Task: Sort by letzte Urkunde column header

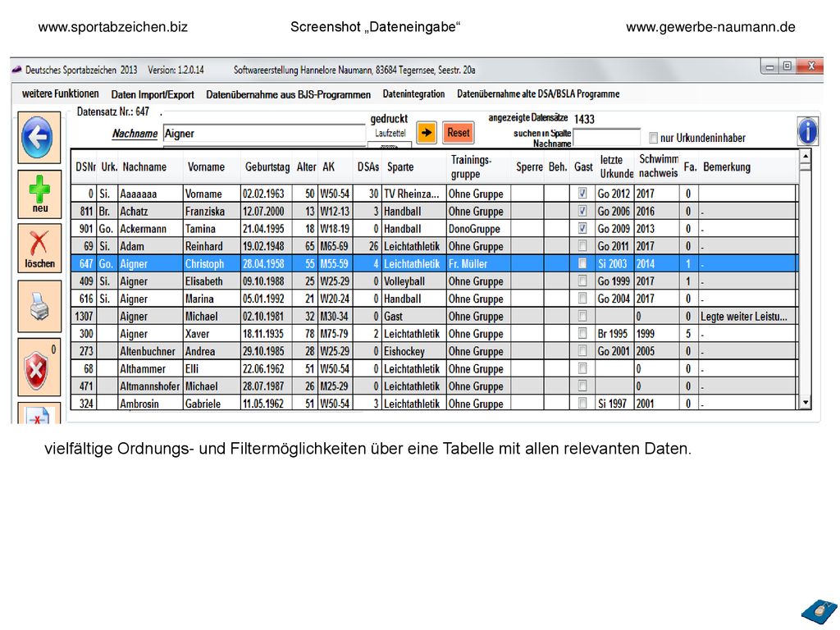Action: [x=616, y=167]
